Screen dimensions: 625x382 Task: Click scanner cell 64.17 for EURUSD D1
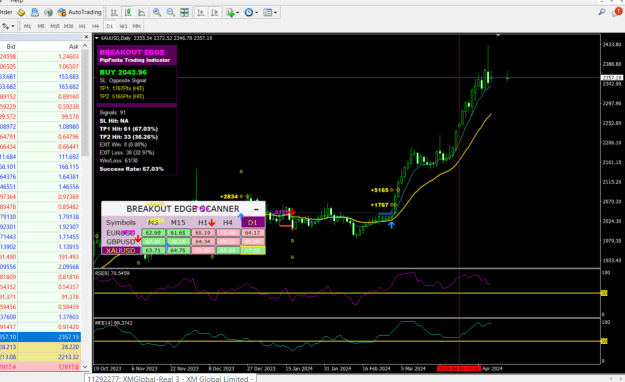(253, 233)
